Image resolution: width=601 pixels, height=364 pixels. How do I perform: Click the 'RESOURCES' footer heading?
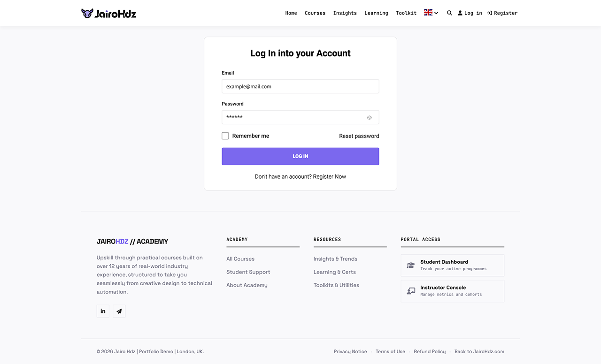(327, 239)
